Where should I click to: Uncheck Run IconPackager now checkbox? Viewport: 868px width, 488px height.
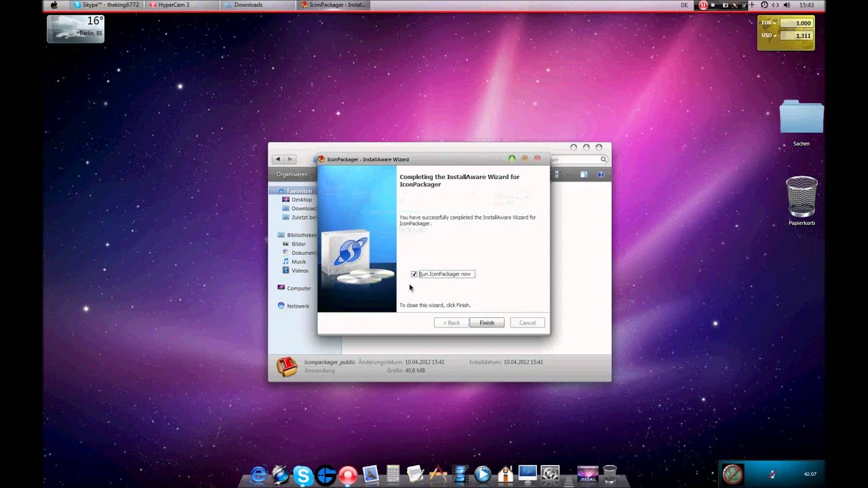414,274
